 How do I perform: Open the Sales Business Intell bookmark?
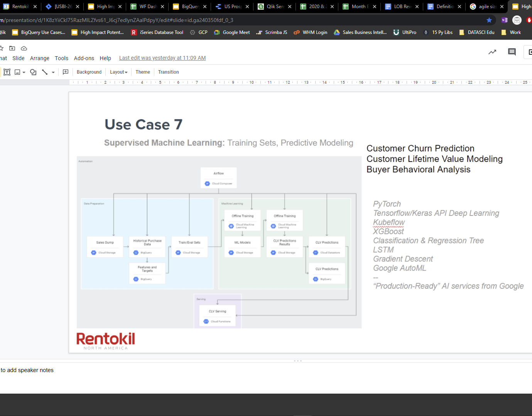[x=360, y=32]
